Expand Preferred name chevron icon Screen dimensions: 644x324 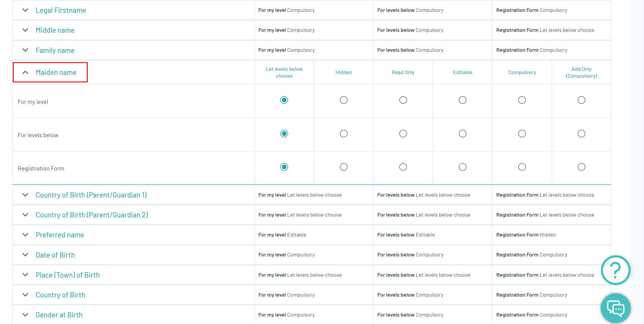pyautogui.click(x=25, y=235)
